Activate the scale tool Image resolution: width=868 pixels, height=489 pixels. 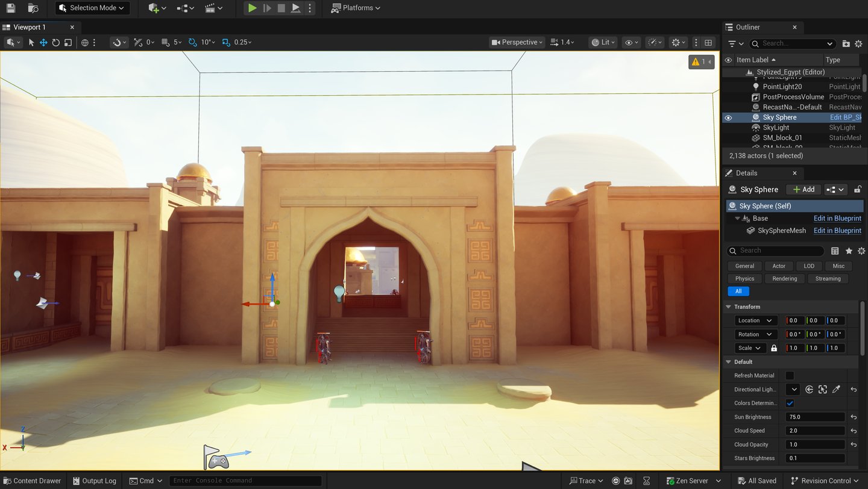pyautogui.click(x=68, y=42)
